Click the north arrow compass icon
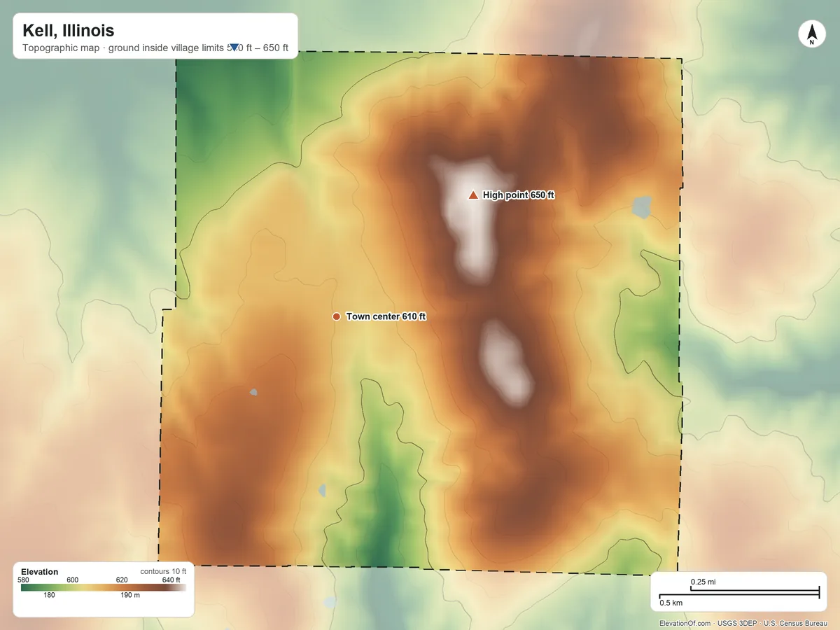 tap(811, 34)
